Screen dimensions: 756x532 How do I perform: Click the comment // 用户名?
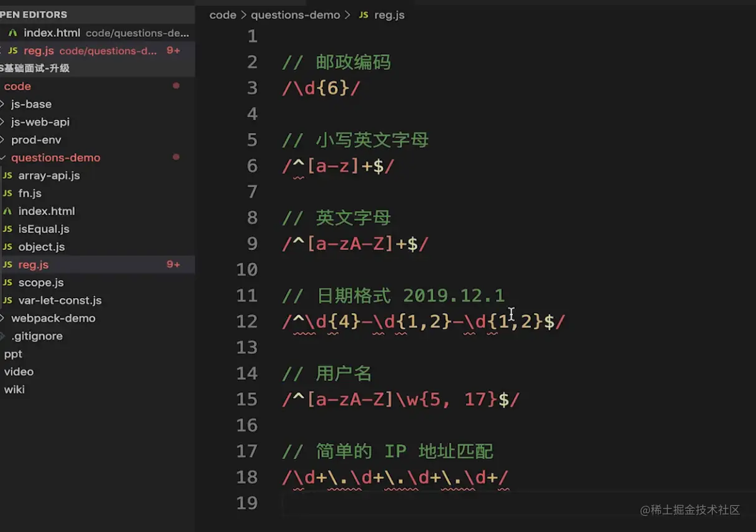(x=327, y=373)
